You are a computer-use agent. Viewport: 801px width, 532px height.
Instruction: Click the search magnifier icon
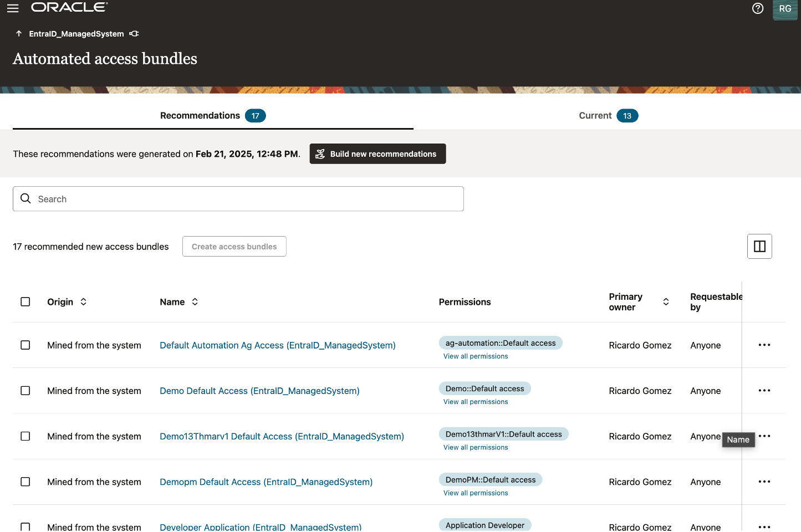pyautogui.click(x=25, y=198)
